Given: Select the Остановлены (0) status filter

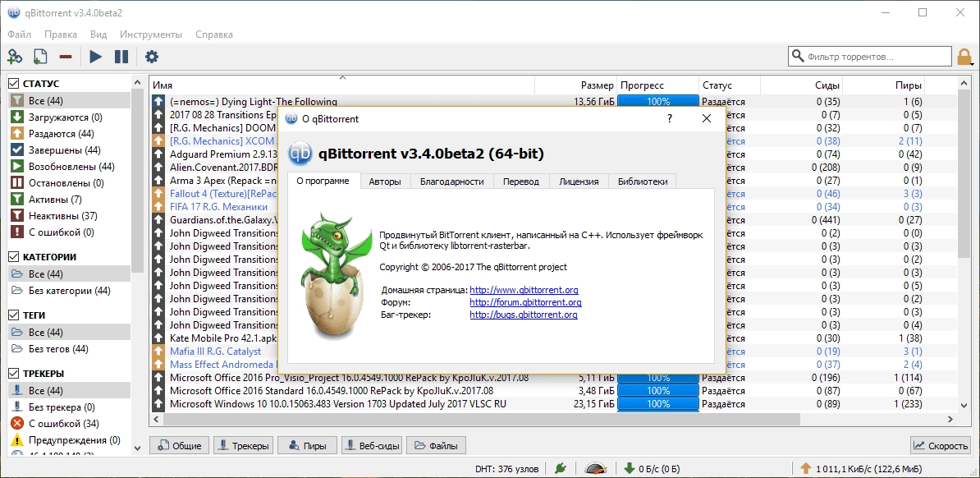Looking at the screenshot, I should (x=69, y=182).
